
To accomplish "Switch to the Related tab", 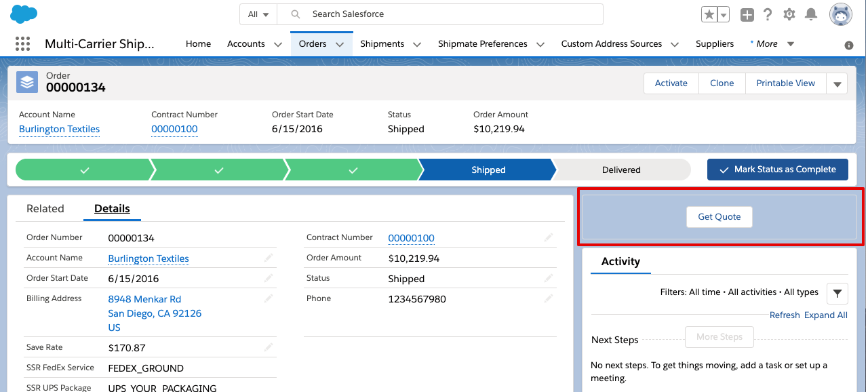I will (45, 209).
